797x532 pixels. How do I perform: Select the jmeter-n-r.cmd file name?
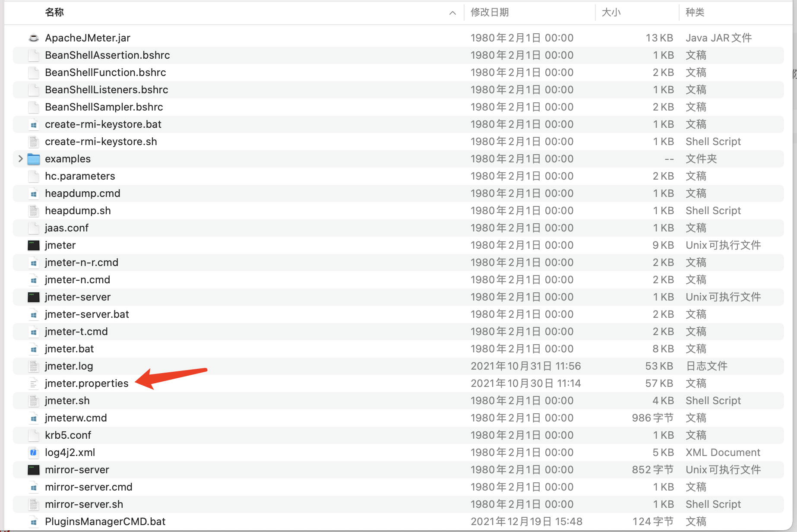[x=82, y=263]
